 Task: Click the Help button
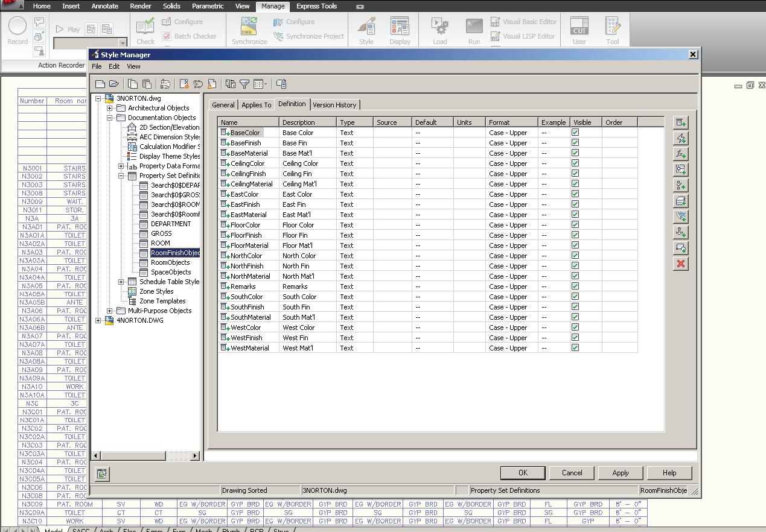(669, 473)
